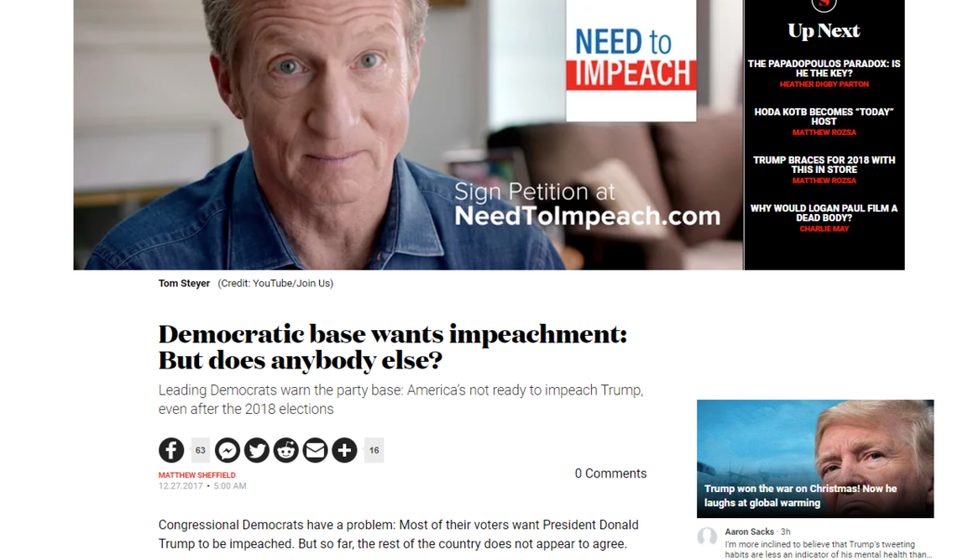The height and width of the screenshot is (560, 968).
Task: Open Trump Christmas global warming thumbnail
Action: [815, 459]
